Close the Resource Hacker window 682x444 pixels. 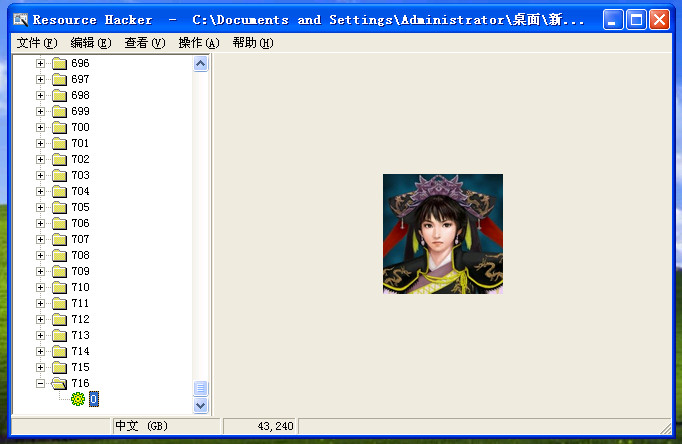[x=659, y=20]
